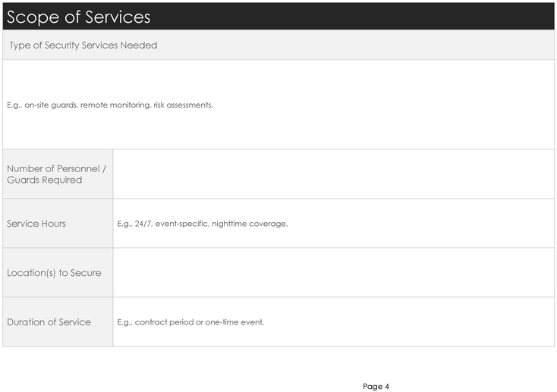Screen dimensions: 557x392
Task: Click the 'event-specific' text in Service Hours
Action: pos(181,224)
